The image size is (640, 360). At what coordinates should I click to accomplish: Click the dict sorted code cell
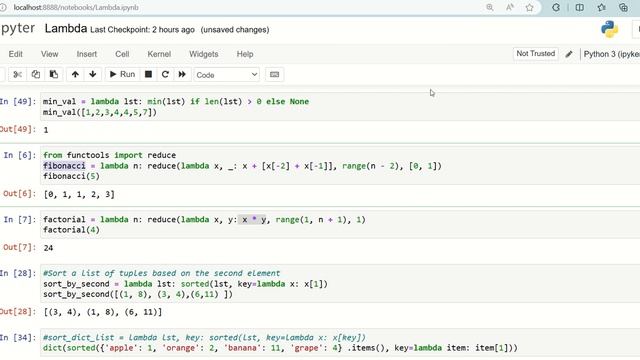(x=340, y=343)
